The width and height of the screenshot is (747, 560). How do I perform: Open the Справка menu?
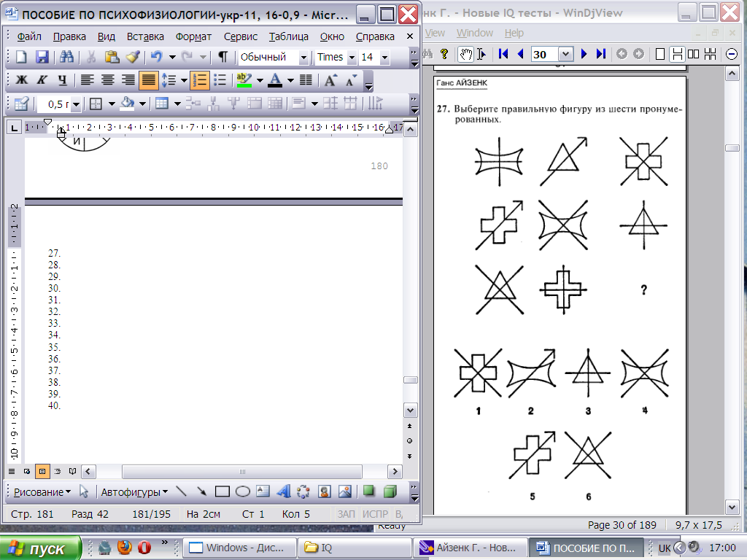click(x=375, y=36)
